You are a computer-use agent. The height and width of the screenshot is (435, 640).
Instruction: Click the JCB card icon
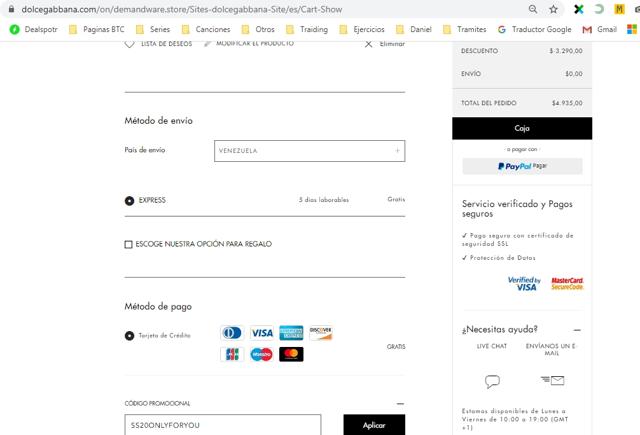click(x=232, y=354)
